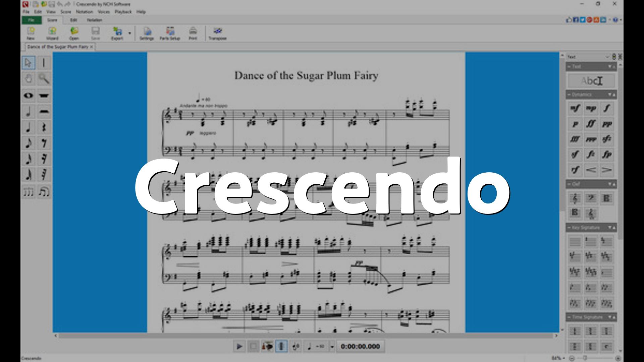Open the Notation menu
644x362 pixels.
click(x=84, y=12)
